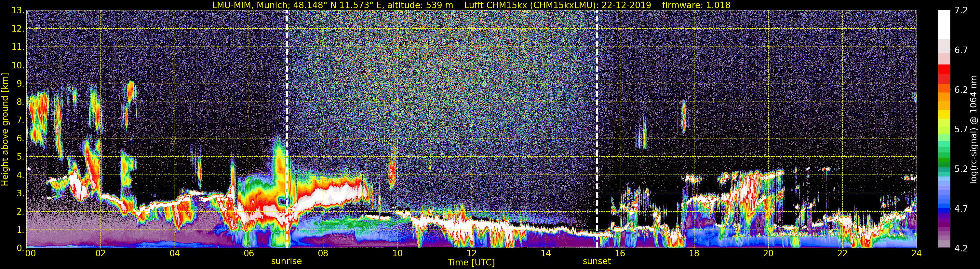
Task: Click the height axis tick '7.'
Action: (x=20, y=120)
